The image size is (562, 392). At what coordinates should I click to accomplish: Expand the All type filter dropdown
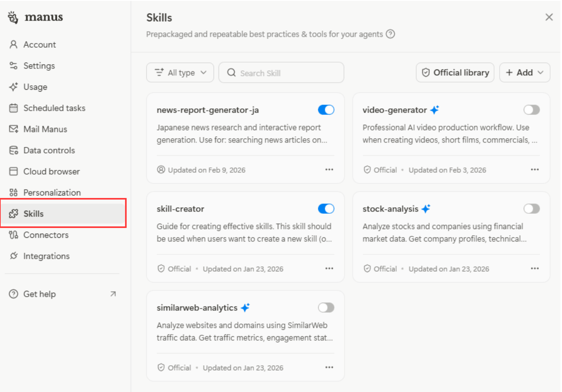click(180, 73)
